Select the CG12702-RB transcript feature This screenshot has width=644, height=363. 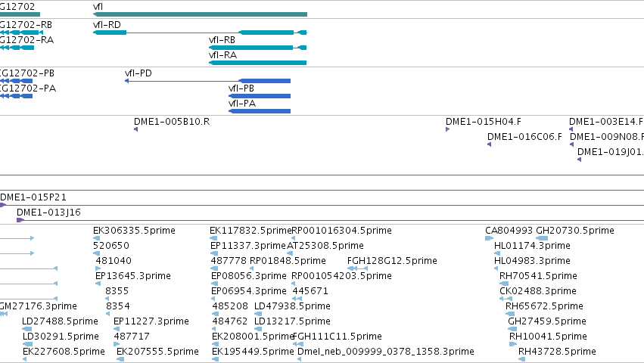click(x=21, y=33)
